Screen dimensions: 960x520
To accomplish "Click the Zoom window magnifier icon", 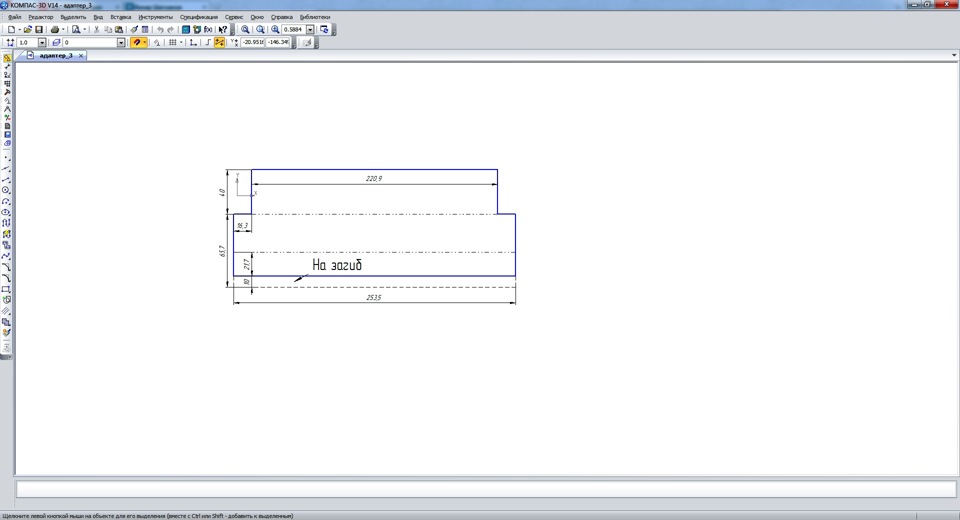I will (245, 29).
